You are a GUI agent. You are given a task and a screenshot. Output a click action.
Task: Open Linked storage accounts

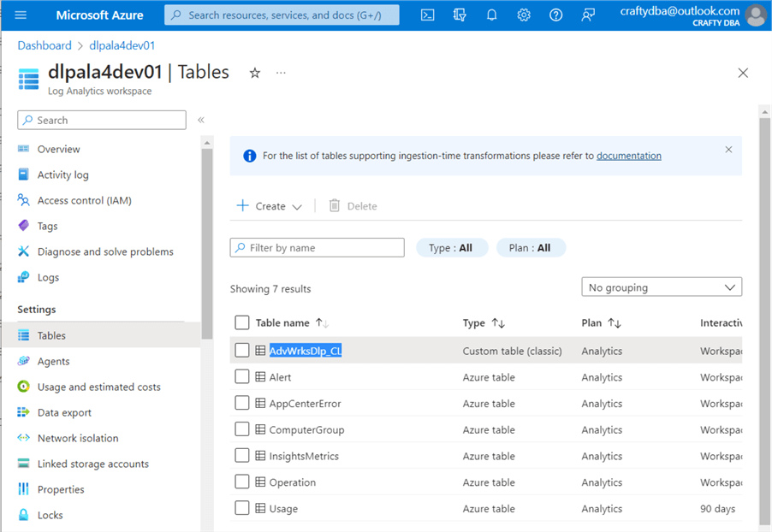point(93,464)
